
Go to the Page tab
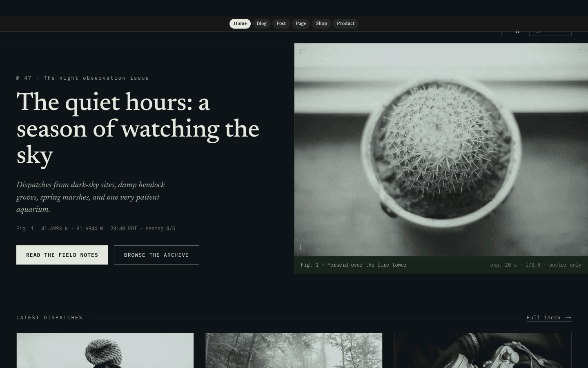coord(301,24)
